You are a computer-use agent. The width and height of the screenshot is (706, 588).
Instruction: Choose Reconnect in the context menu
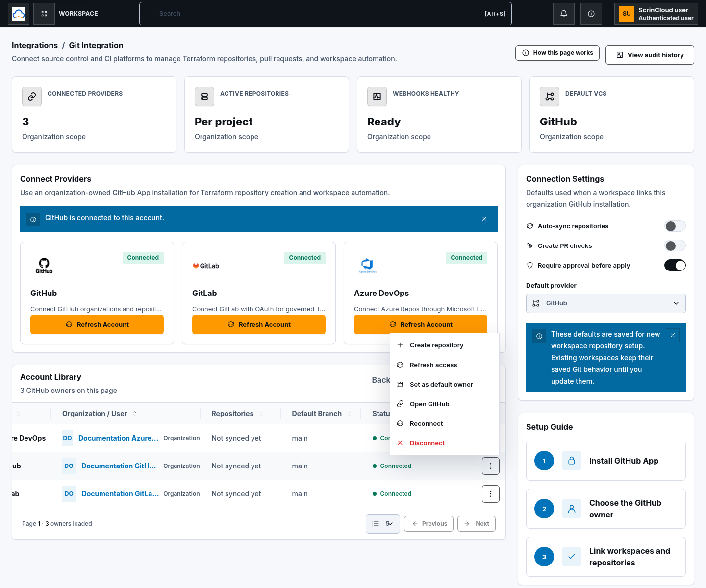(x=445, y=424)
